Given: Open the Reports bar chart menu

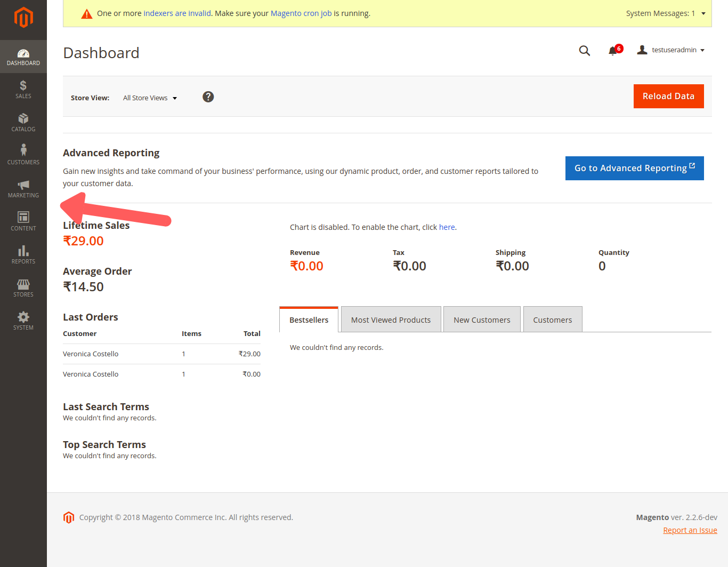Looking at the screenshot, I should click(23, 254).
